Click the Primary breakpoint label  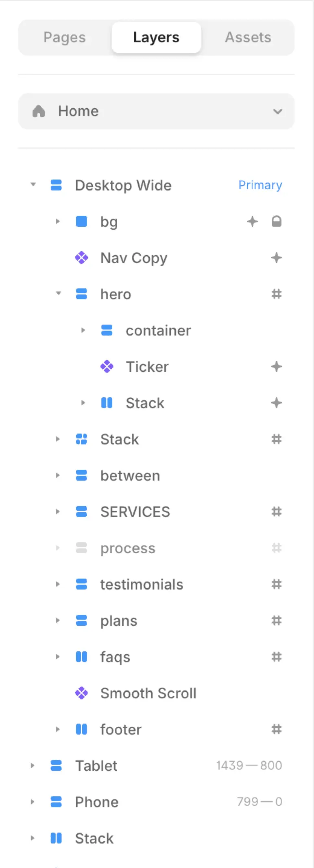[260, 185]
